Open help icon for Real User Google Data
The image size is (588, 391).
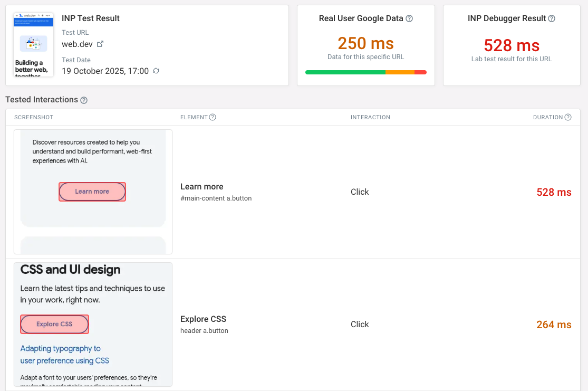tap(409, 18)
